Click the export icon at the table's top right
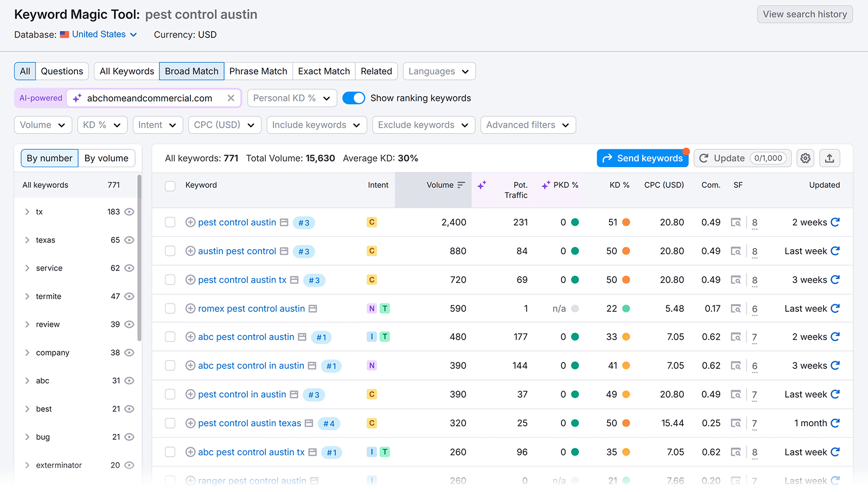This screenshot has width=868, height=492. (x=830, y=158)
